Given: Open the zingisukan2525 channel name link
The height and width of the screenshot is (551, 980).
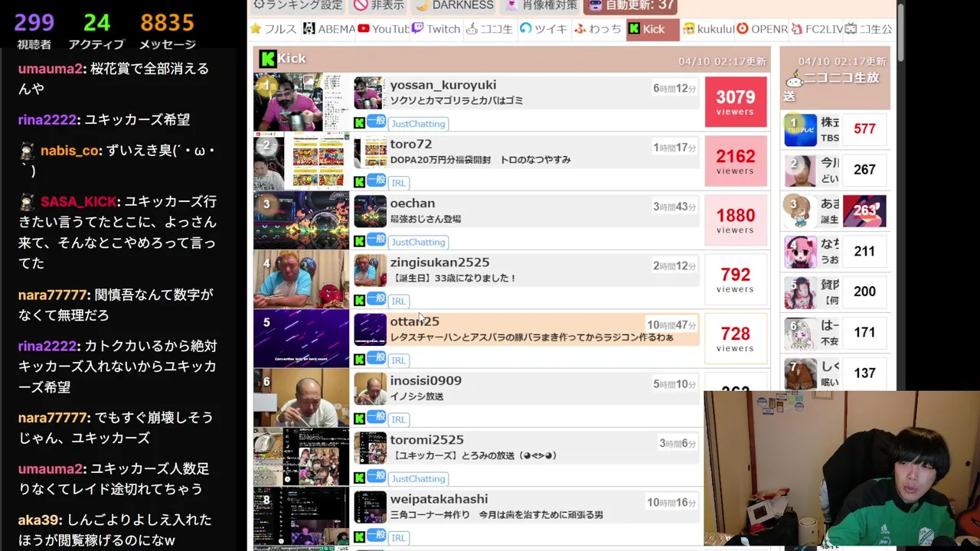Looking at the screenshot, I should pyautogui.click(x=439, y=262).
